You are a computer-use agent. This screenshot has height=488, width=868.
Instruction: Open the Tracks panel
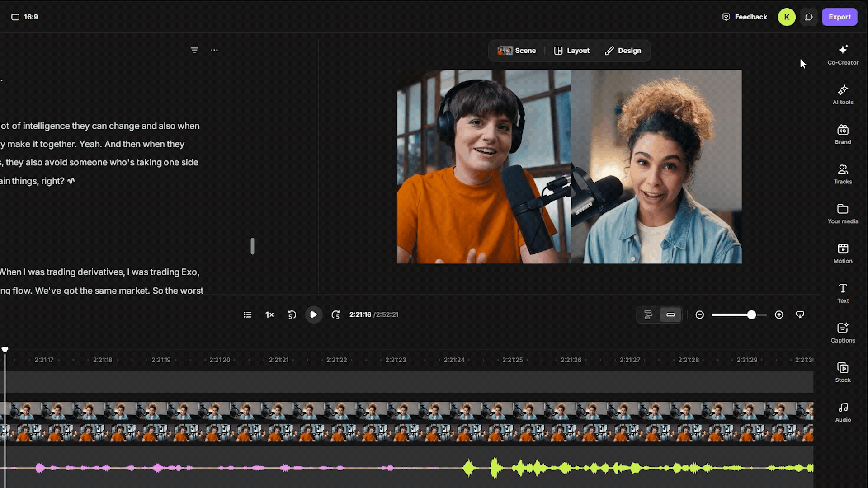click(843, 174)
